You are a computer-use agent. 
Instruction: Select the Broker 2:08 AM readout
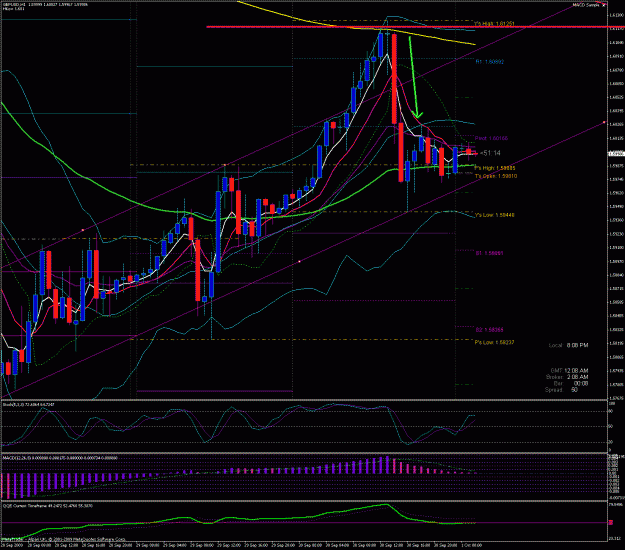point(567,377)
